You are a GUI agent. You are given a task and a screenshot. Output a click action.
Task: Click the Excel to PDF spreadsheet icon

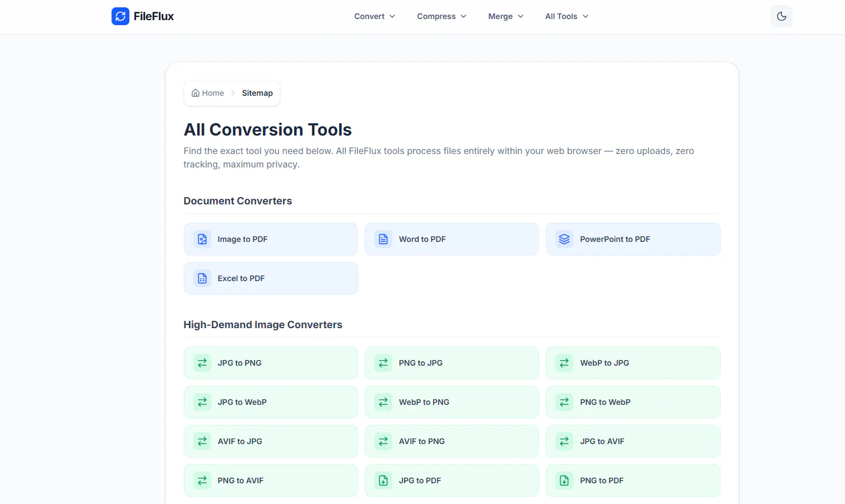(202, 278)
